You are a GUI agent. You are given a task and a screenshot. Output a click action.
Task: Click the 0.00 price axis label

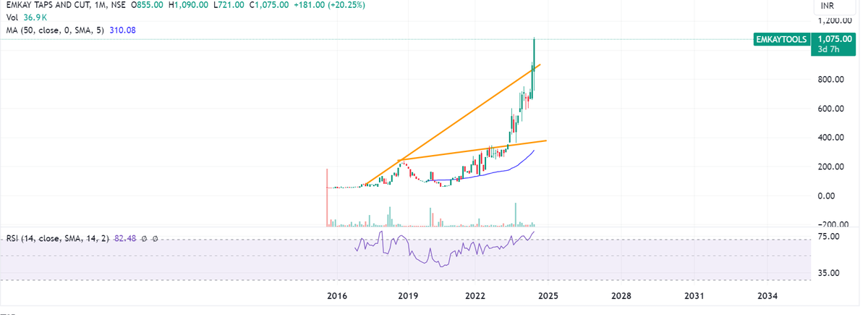[827, 196]
